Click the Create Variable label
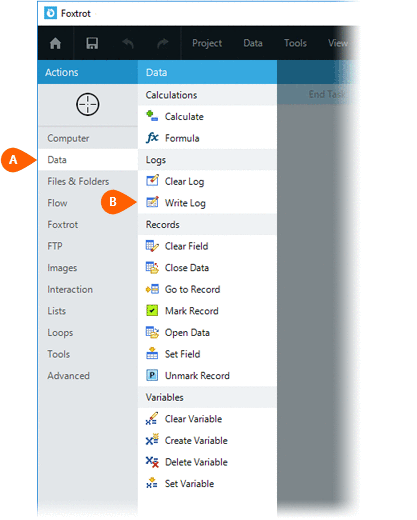The image size is (417, 520). (196, 441)
